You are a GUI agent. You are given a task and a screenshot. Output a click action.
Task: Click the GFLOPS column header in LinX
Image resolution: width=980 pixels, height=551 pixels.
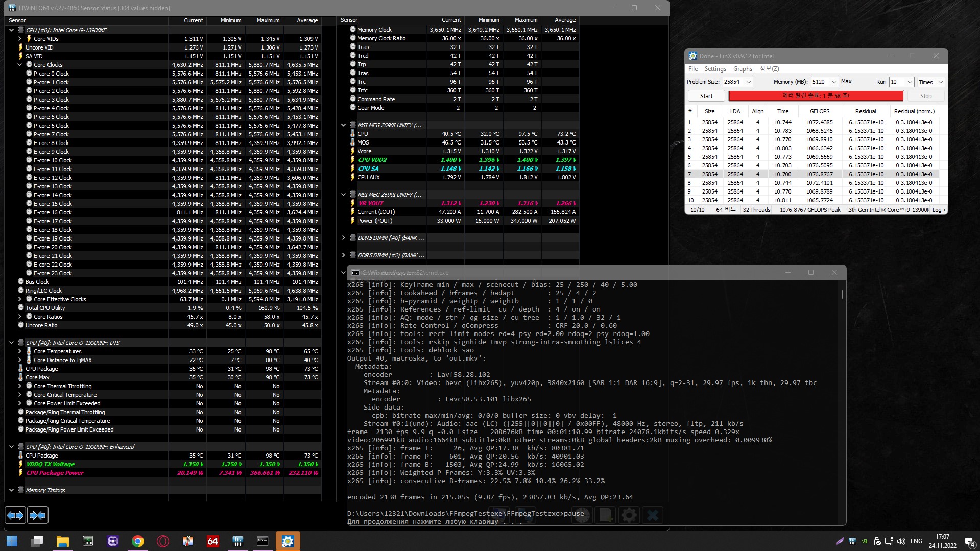(820, 111)
